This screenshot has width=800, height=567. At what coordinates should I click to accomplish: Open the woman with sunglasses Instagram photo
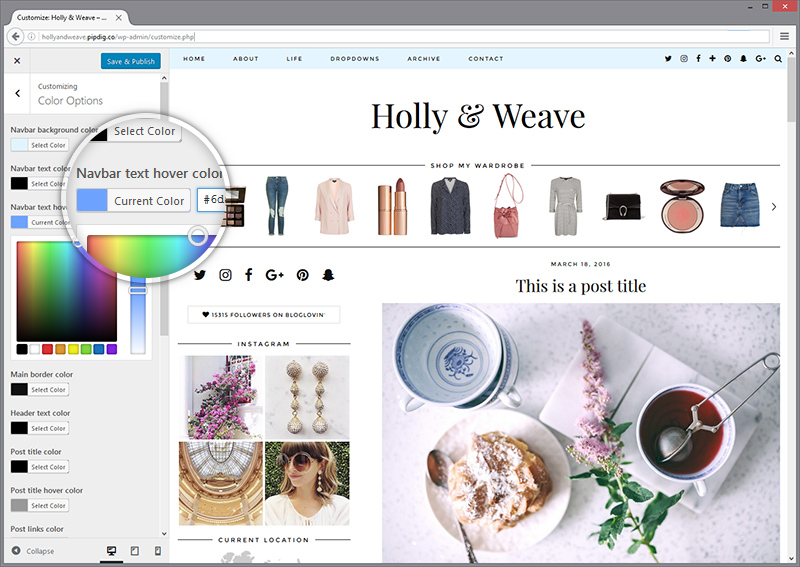click(307, 483)
